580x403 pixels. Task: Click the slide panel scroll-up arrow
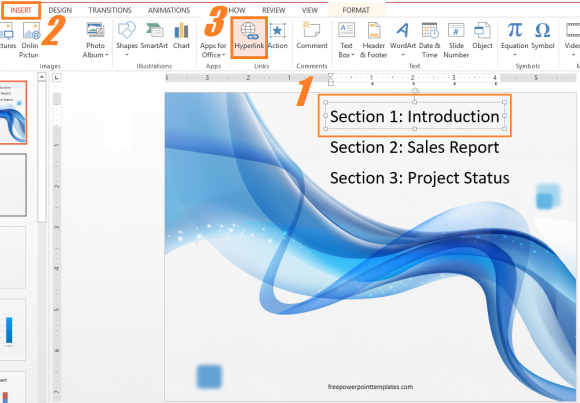pyautogui.click(x=42, y=77)
